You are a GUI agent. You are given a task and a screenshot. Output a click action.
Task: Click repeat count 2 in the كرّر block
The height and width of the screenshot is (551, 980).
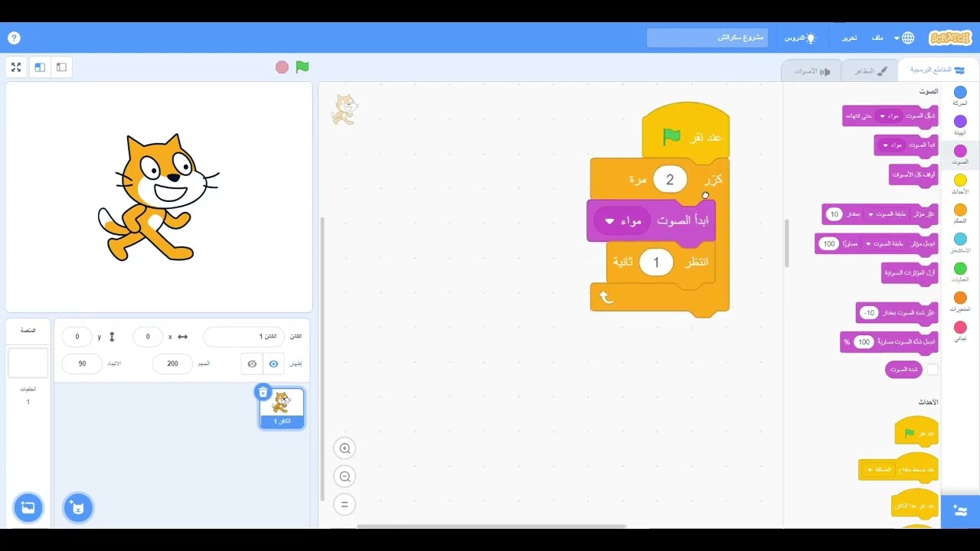[x=670, y=180]
